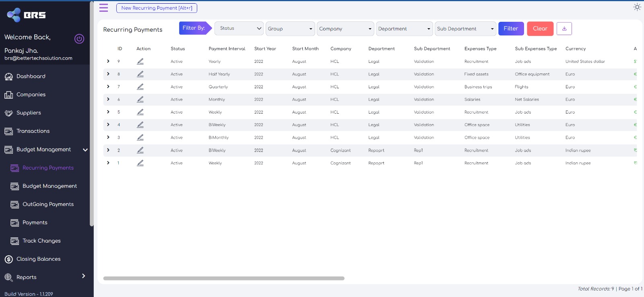This screenshot has width=644, height=297.
Task: Click the edit pencil for Quarterly payment row
Action: tap(140, 87)
